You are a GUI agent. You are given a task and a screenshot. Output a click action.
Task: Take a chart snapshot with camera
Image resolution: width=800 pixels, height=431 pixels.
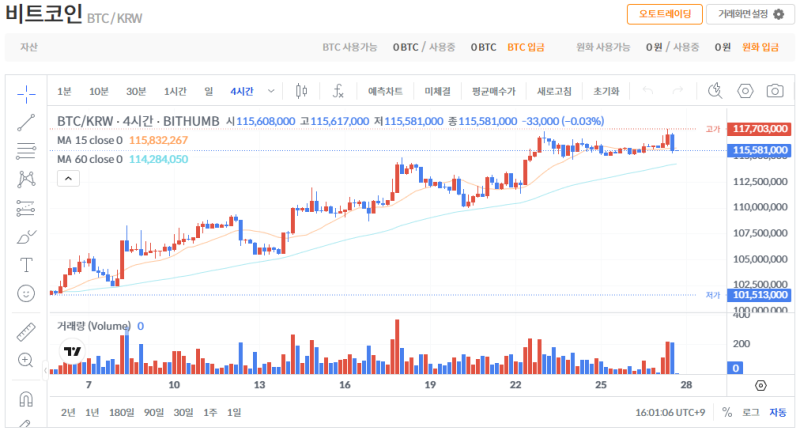(775, 91)
